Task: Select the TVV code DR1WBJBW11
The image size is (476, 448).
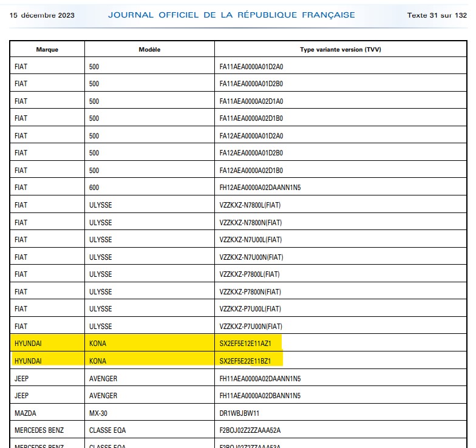Action: (239, 413)
